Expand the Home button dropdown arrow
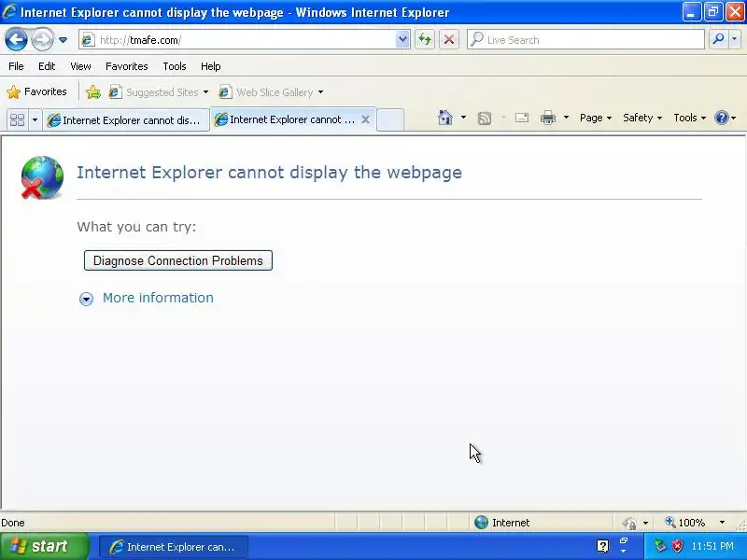 pos(463,118)
